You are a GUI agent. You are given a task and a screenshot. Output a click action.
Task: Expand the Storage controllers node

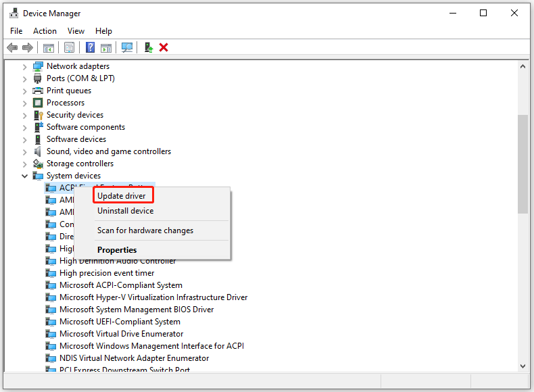(24, 164)
